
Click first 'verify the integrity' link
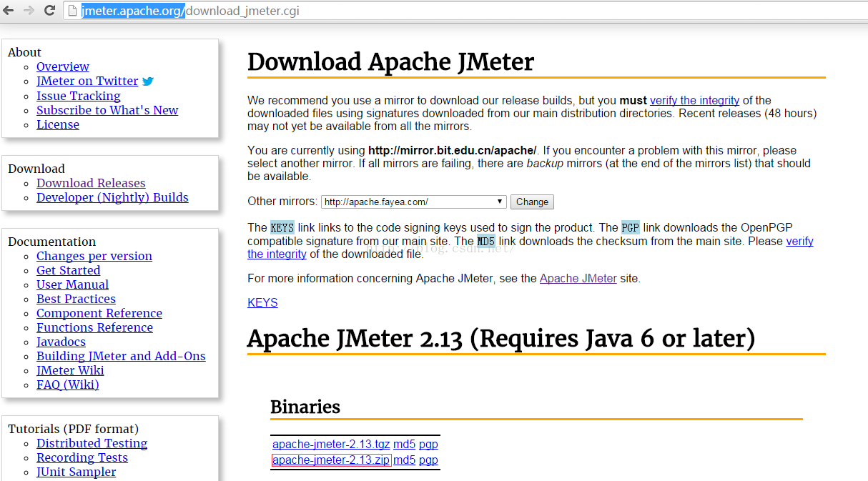694,101
